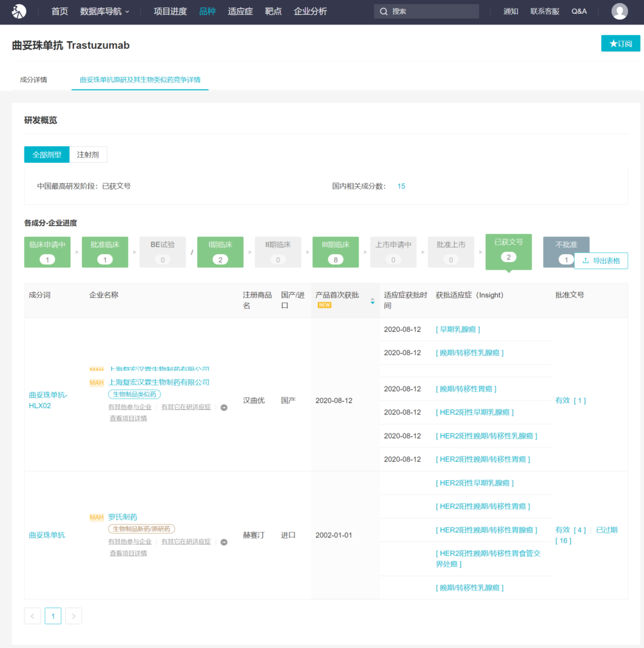Open 企业分析 in the top navigation

coord(310,11)
